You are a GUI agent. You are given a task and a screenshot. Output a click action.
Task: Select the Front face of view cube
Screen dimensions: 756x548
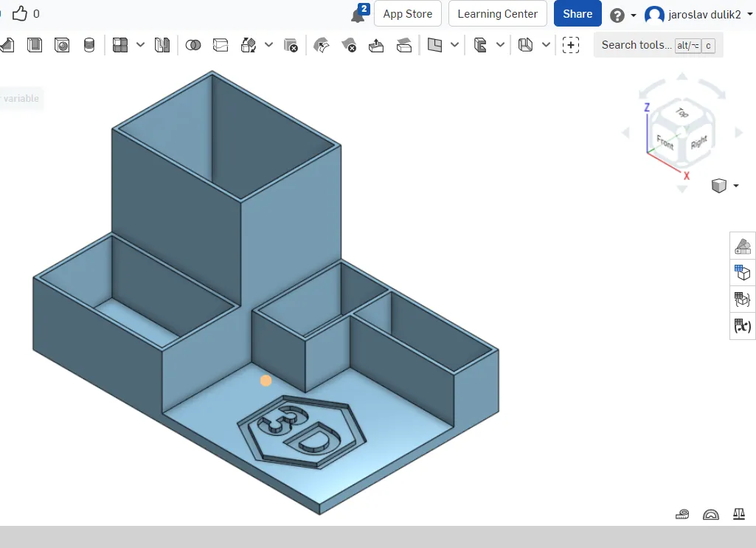(665, 142)
